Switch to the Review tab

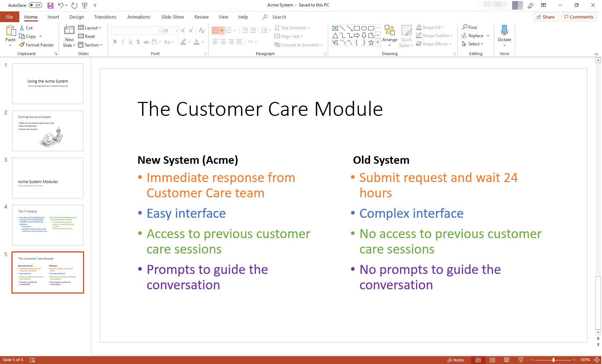[202, 17]
